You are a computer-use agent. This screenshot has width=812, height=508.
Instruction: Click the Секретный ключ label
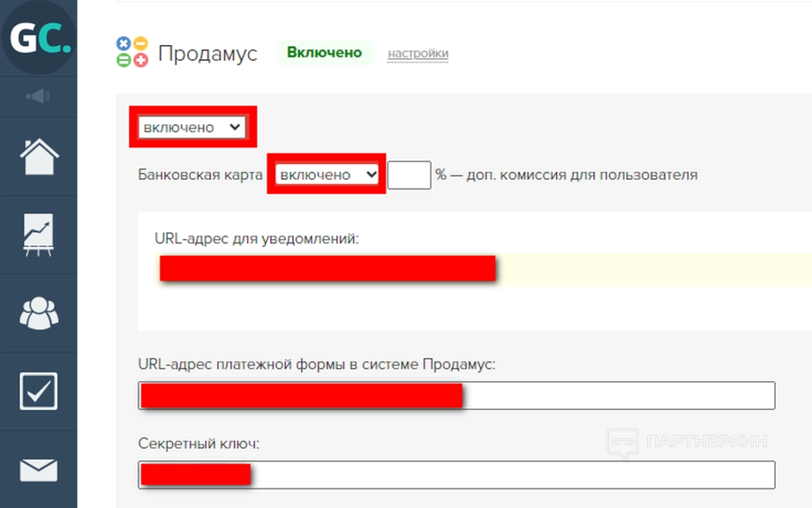click(199, 444)
